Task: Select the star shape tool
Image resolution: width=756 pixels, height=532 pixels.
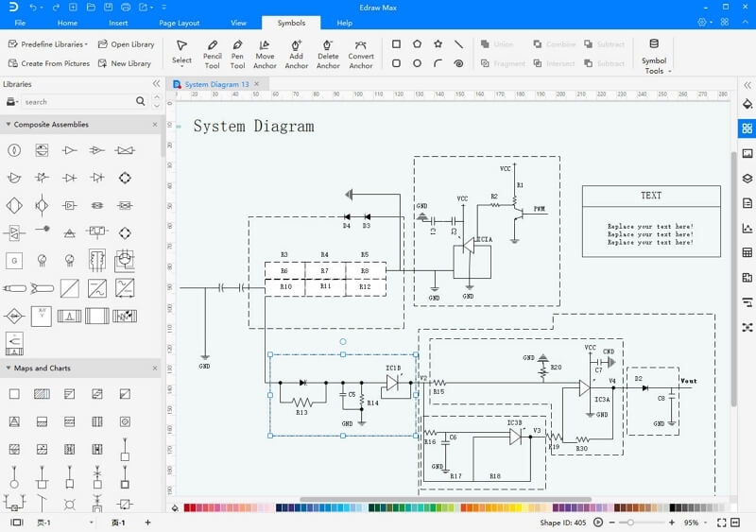Action: (438, 44)
